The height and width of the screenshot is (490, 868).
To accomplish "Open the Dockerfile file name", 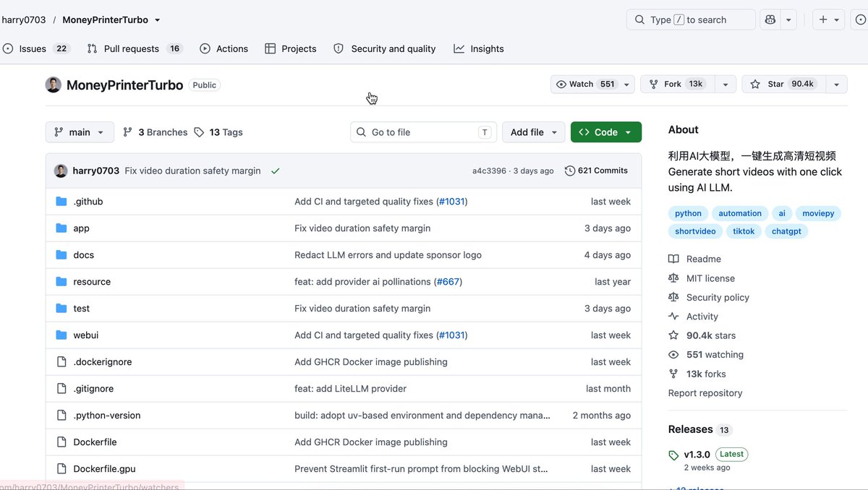I will tap(95, 442).
